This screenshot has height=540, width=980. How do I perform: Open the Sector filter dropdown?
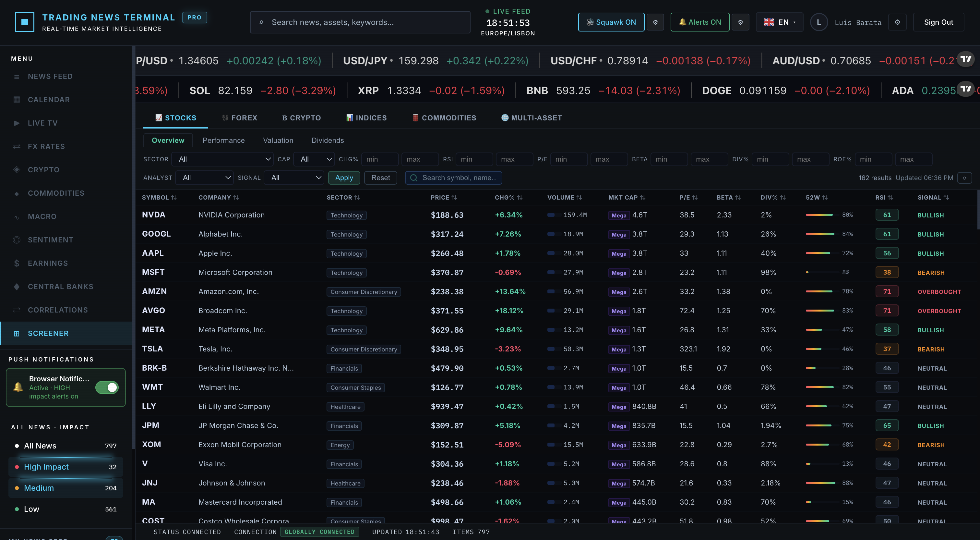222,159
